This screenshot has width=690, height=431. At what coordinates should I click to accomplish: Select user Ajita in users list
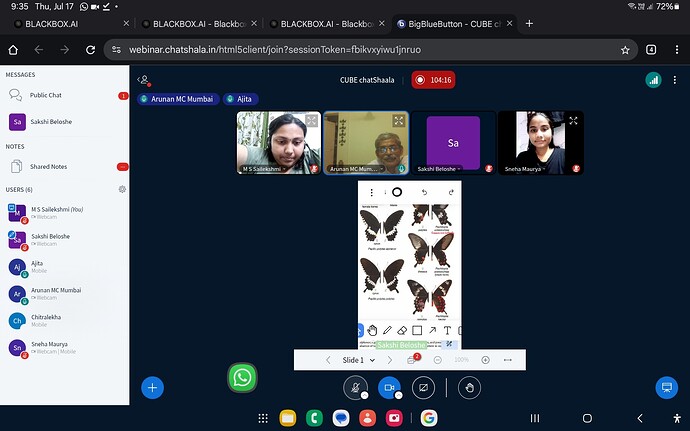click(65, 267)
